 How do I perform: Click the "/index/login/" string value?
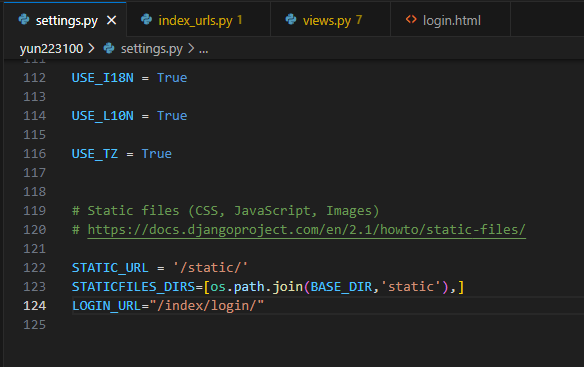tap(206, 306)
